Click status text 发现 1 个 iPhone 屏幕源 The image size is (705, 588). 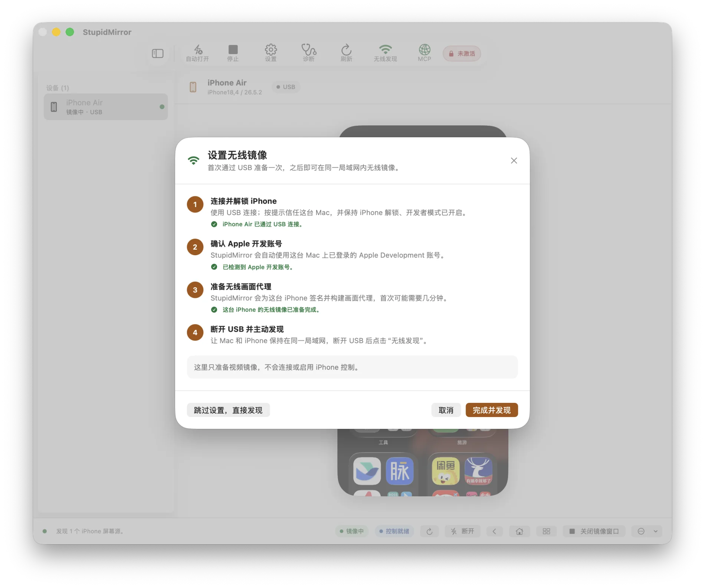[x=90, y=531]
